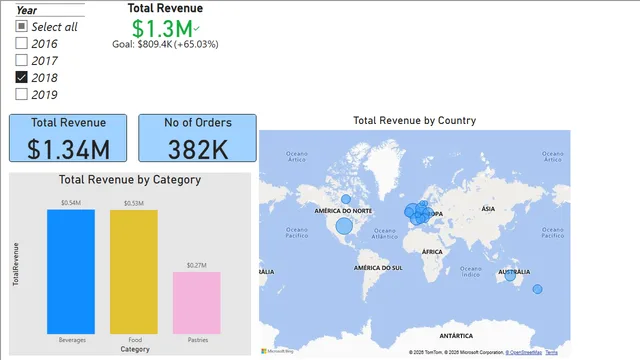Click the 'Category' x-axis title
The width and height of the screenshot is (640, 360).
(135, 349)
